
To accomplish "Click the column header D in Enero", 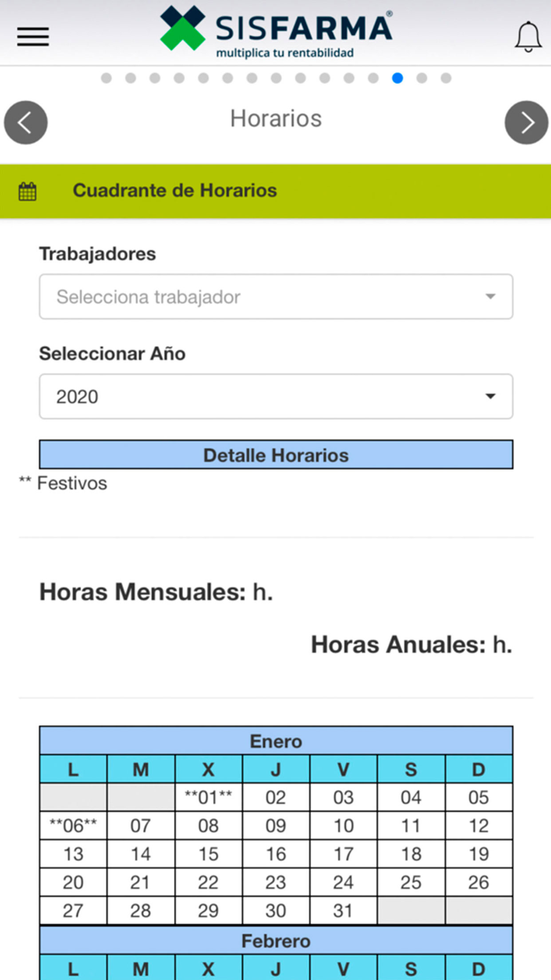I will pyautogui.click(x=479, y=769).
